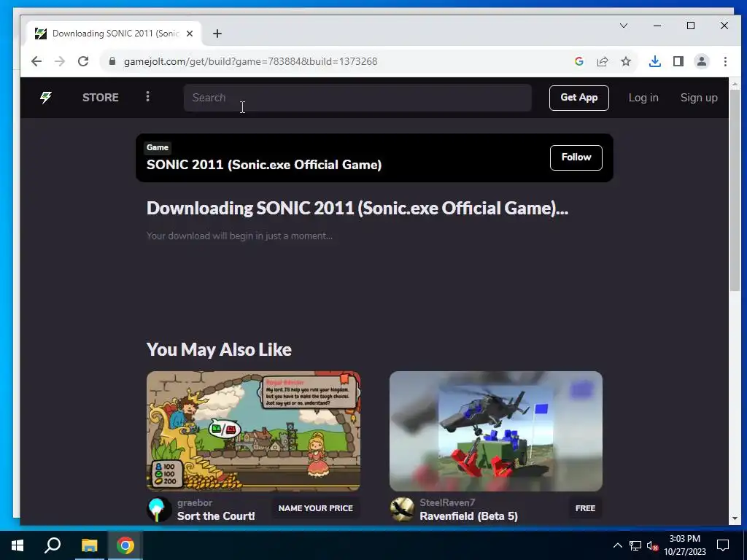
Task: Focus the Game Jolt Search field
Action: (x=357, y=98)
